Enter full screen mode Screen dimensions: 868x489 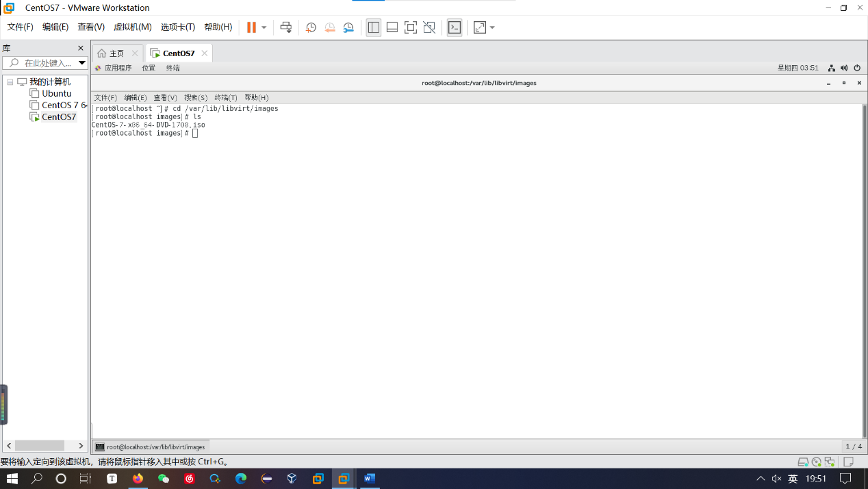pos(411,27)
